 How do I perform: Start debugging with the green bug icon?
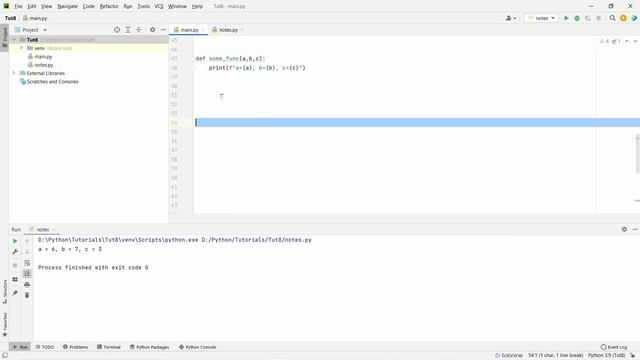coord(577,18)
